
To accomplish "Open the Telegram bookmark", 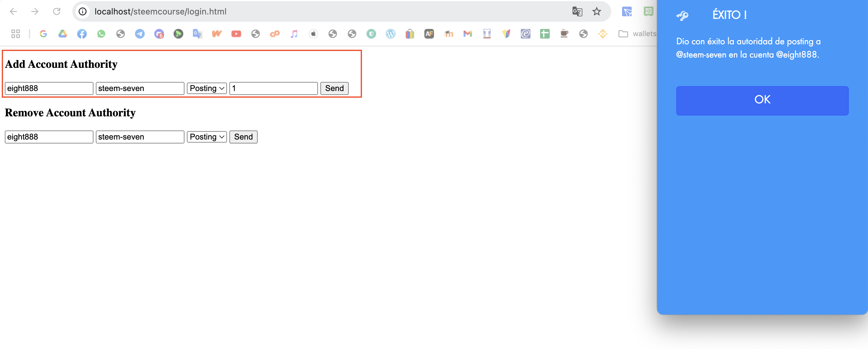I will point(140,34).
